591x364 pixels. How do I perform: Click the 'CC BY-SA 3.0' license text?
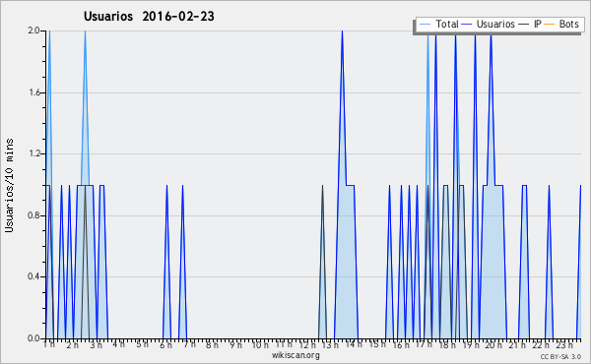pyautogui.click(x=560, y=357)
